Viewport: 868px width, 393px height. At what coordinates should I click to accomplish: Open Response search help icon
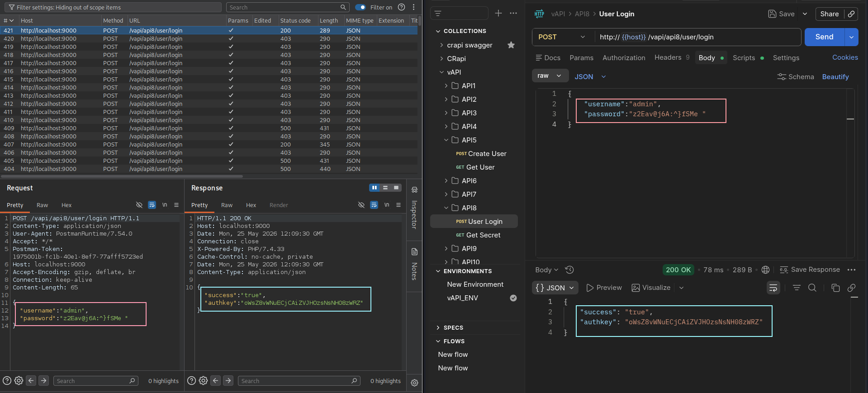191,381
